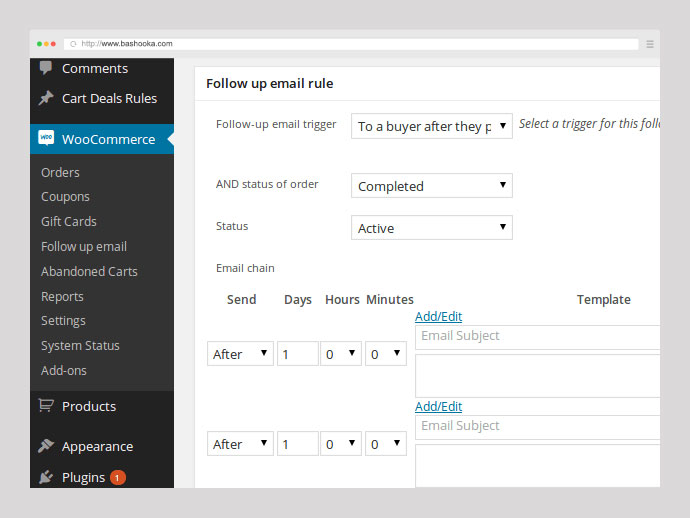Click the Plugins update badge

[x=117, y=478]
